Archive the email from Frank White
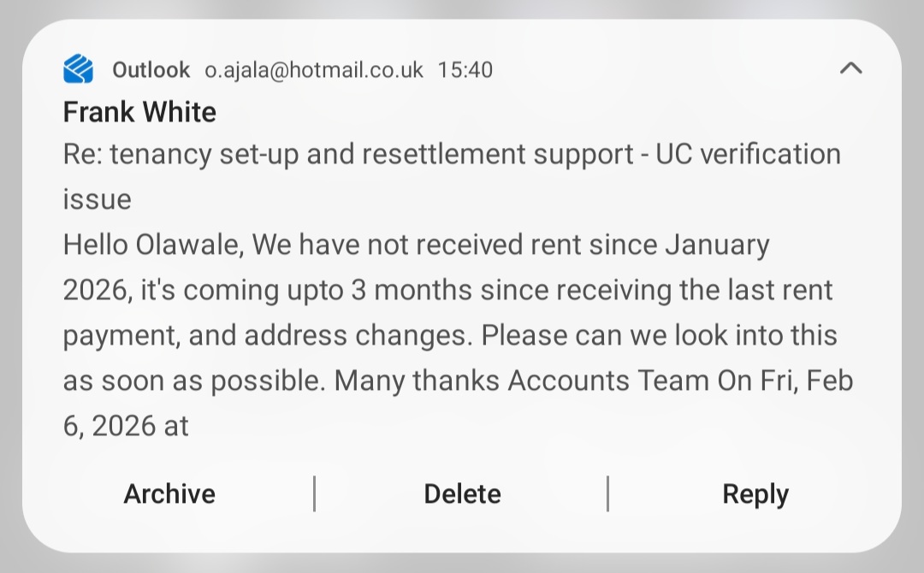The height and width of the screenshot is (573, 924). coord(169,493)
